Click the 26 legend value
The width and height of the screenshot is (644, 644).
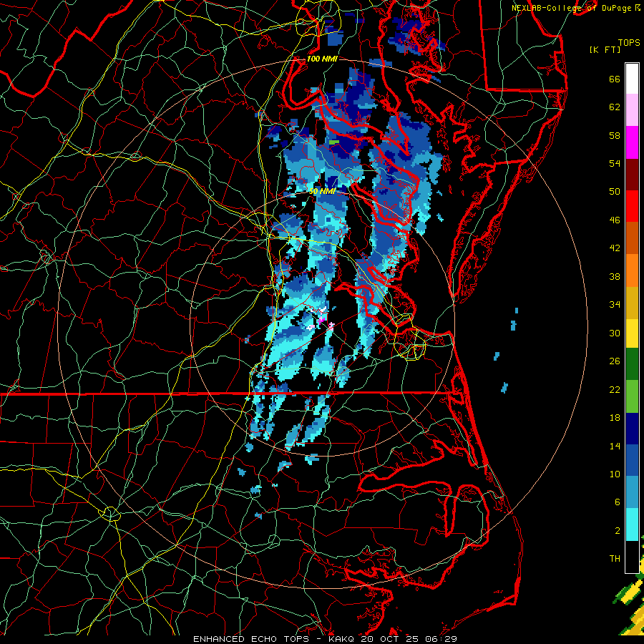[615, 361]
